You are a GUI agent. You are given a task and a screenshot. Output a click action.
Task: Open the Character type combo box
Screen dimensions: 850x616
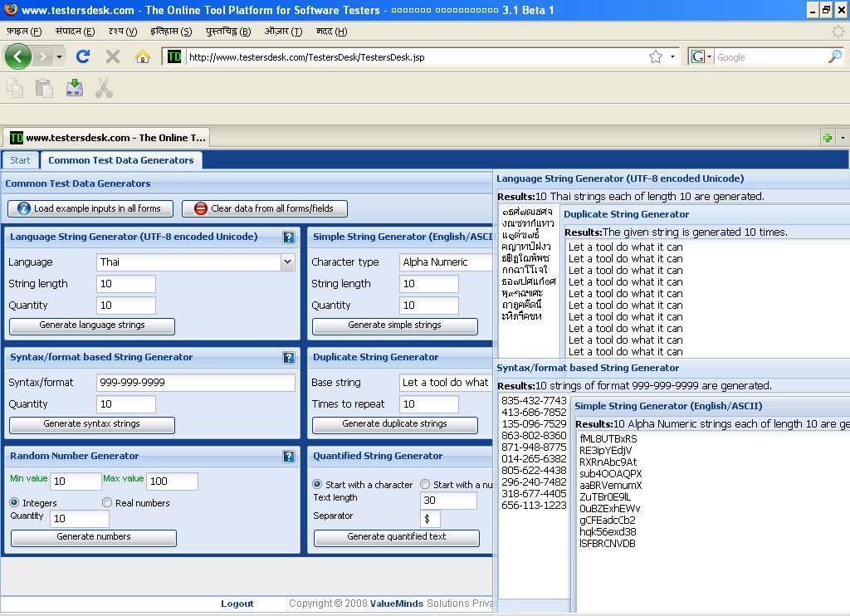coord(446,262)
